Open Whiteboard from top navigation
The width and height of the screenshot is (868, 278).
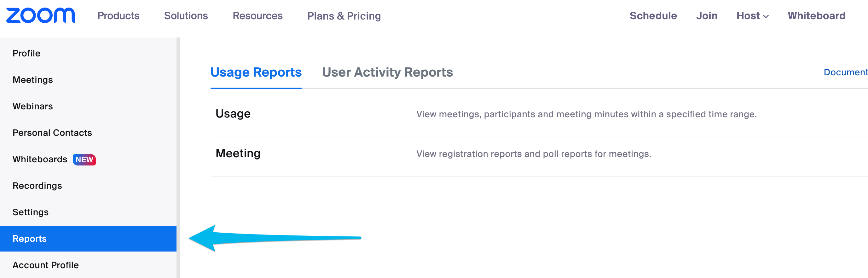pyautogui.click(x=816, y=16)
